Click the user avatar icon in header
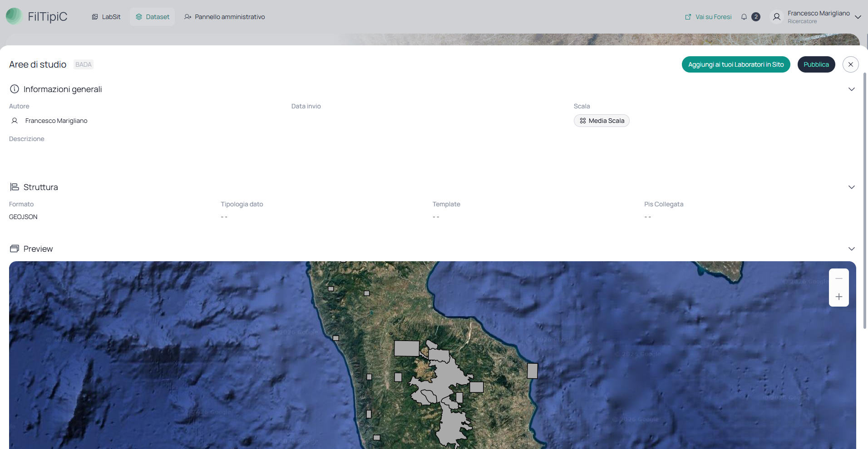Viewport: 868px width, 449px height. [777, 17]
